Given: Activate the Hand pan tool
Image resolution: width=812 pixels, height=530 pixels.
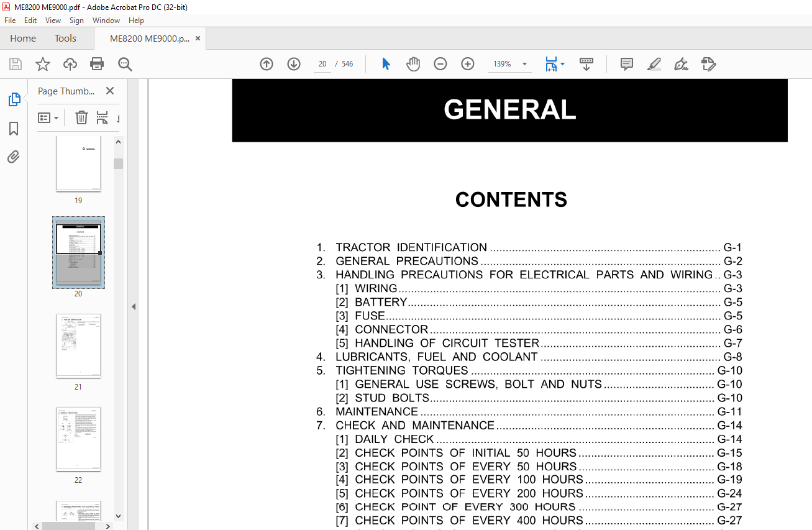Looking at the screenshot, I should pyautogui.click(x=413, y=64).
